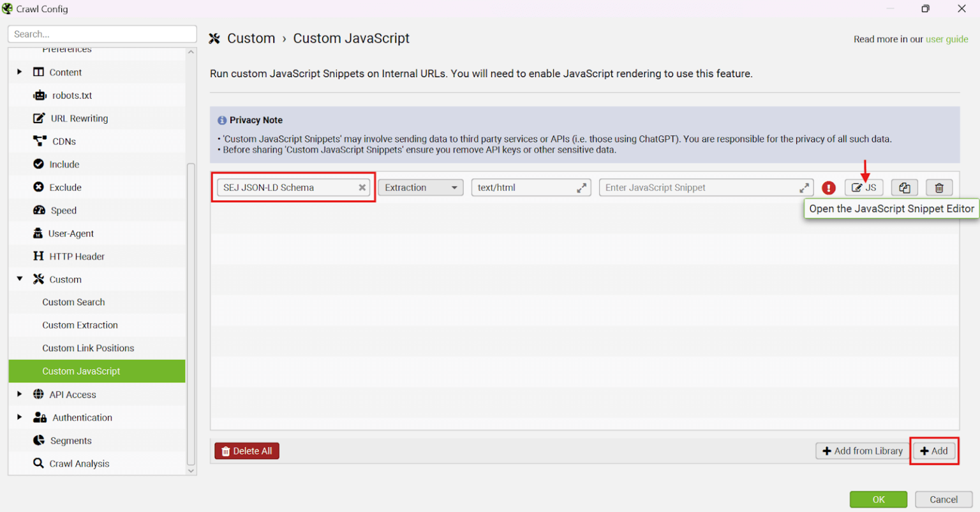
Task: Open Crawl Analysis settings
Action: click(79, 463)
